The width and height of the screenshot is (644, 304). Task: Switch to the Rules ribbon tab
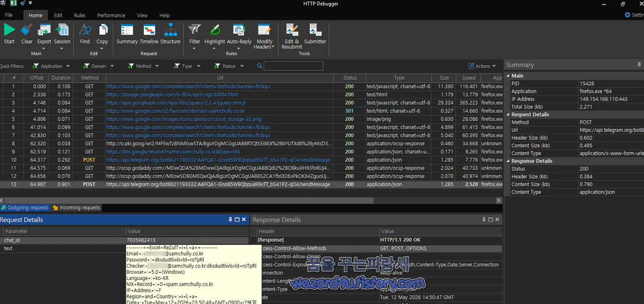tap(80, 16)
